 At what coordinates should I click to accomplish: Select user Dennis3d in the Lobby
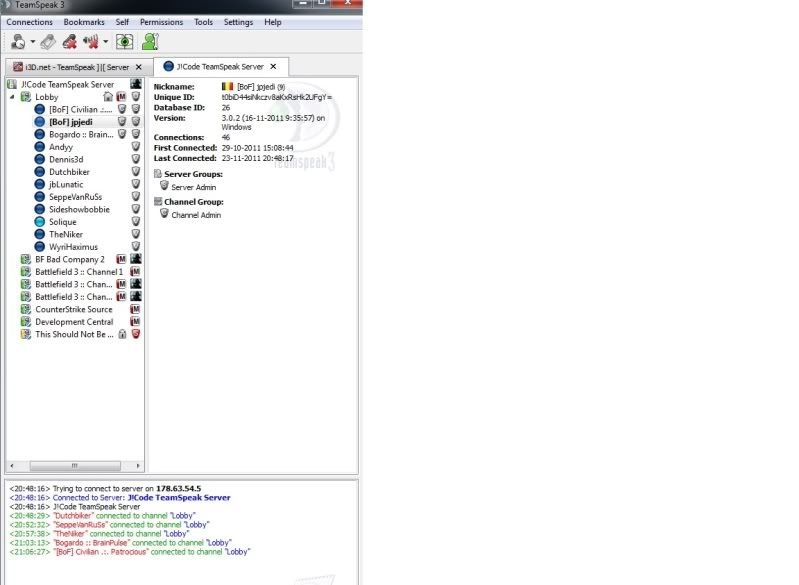pyautogui.click(x=66, y=159)
